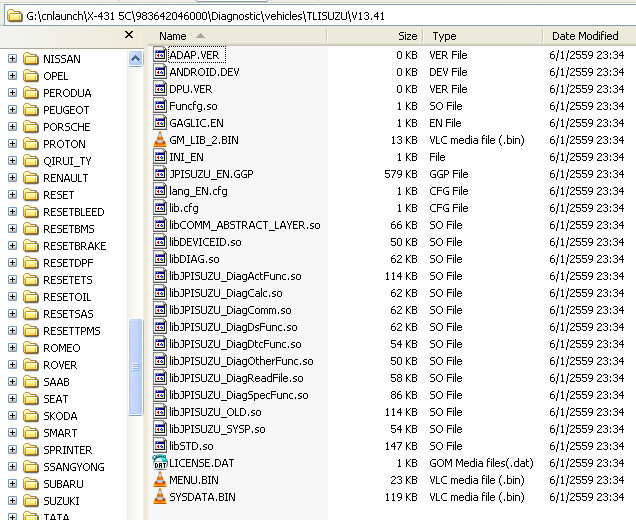The height and width of the screenshot is (520, 636).
Task: Select the RESETBRAKE tree folder
Action: 75,246
